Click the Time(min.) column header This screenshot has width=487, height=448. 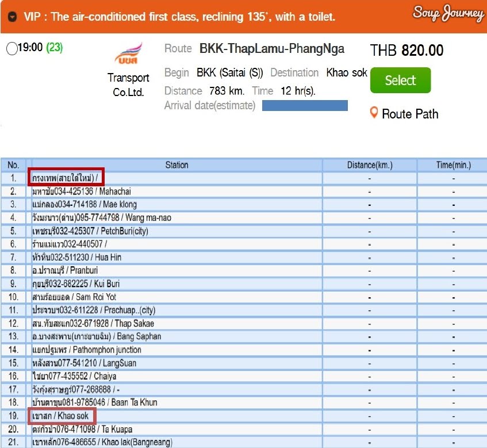coord(453,165)
